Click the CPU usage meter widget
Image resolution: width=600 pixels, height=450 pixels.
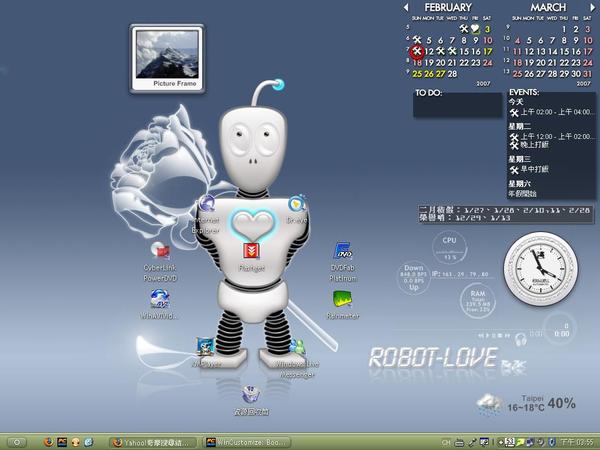click(x=449, y=248)
